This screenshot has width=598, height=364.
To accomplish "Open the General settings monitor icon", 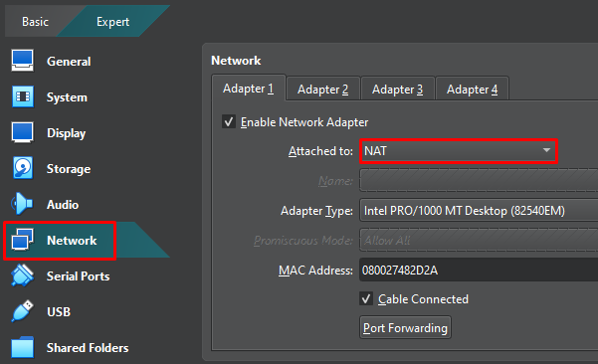I will point(23,61).
